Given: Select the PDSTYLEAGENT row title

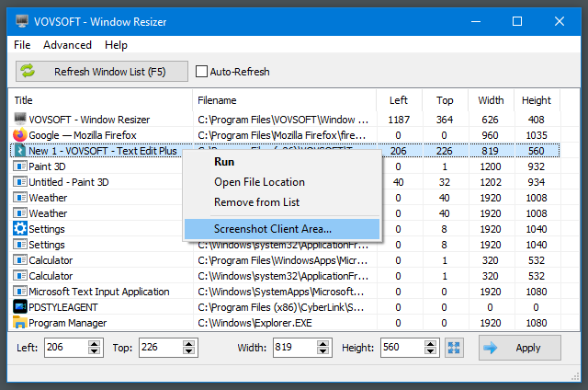Looking at the screenshot, I should (x=63, y=307).
